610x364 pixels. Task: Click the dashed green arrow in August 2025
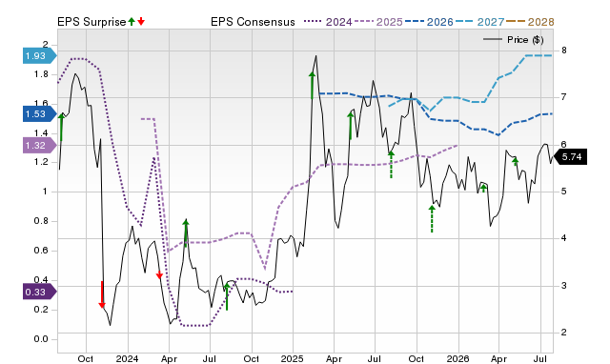(391, 165)
